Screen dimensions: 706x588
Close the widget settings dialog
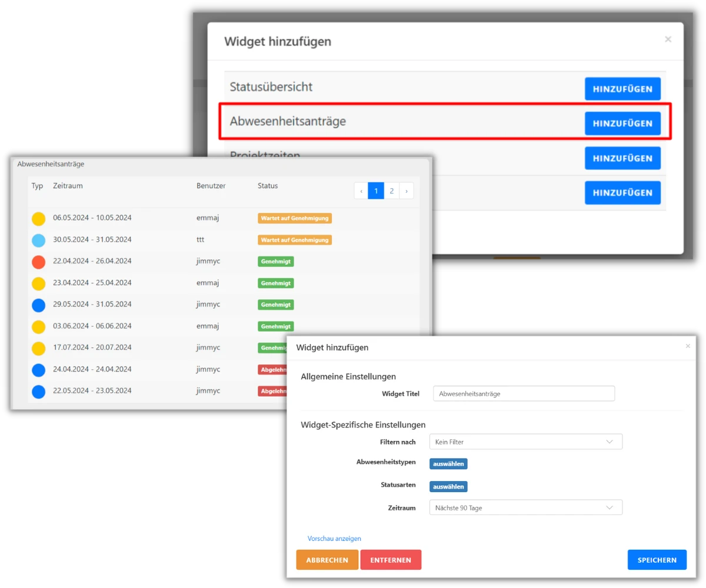click(687, 346)
